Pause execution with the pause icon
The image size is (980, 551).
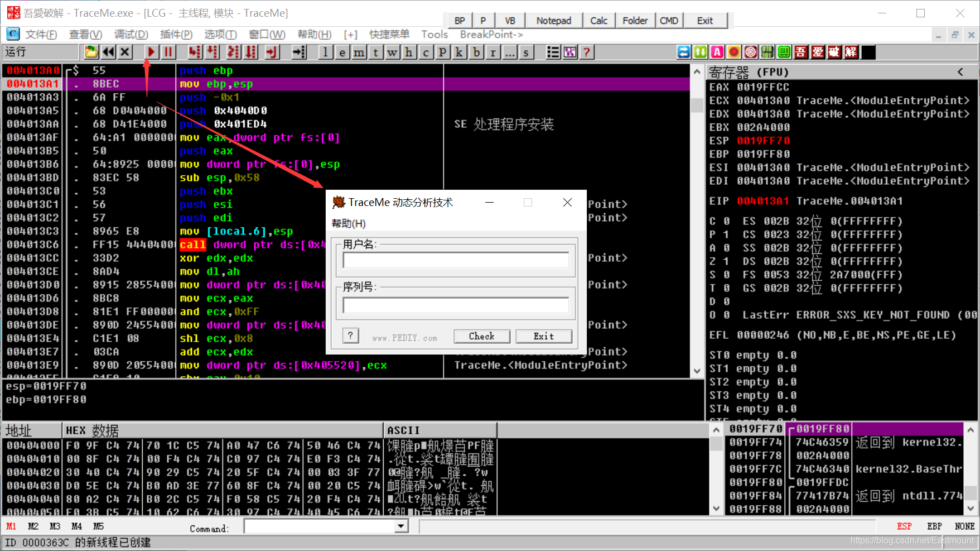(x=168, y=52)
